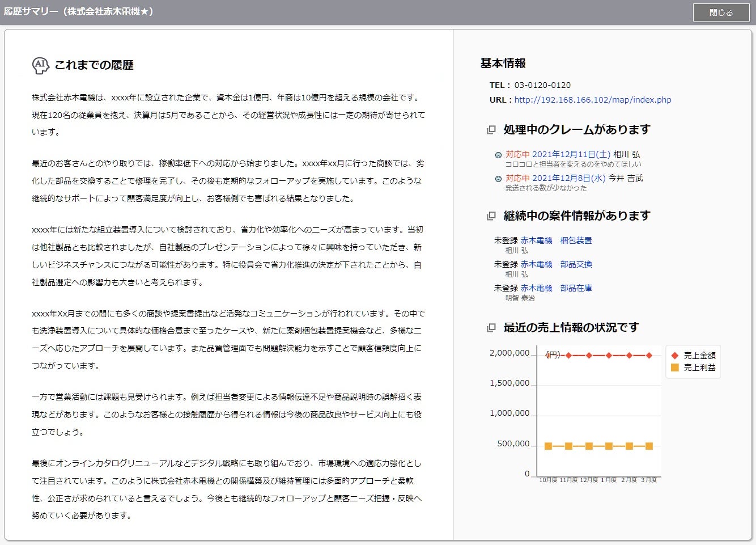Click the paragraph starting 最後にオンラインカタログリニューアル
Viewport: 756px width, 545px height.
tap(227, 489)
